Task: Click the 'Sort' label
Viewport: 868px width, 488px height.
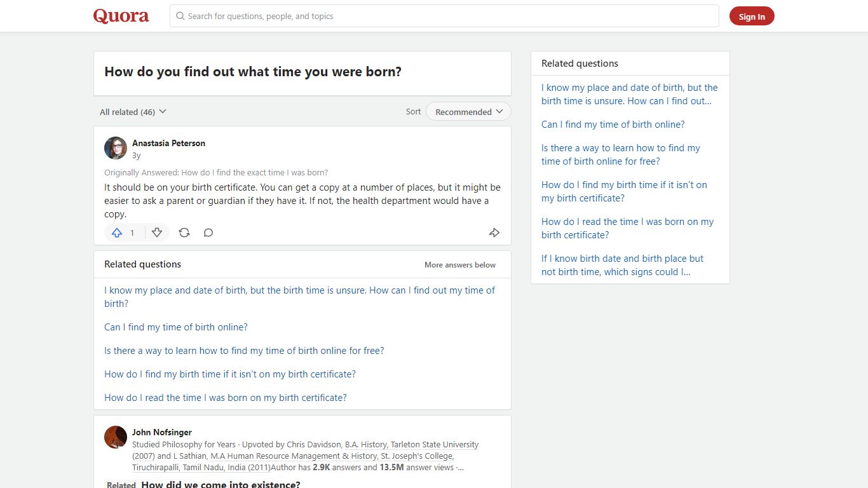Action: point(413,112)
